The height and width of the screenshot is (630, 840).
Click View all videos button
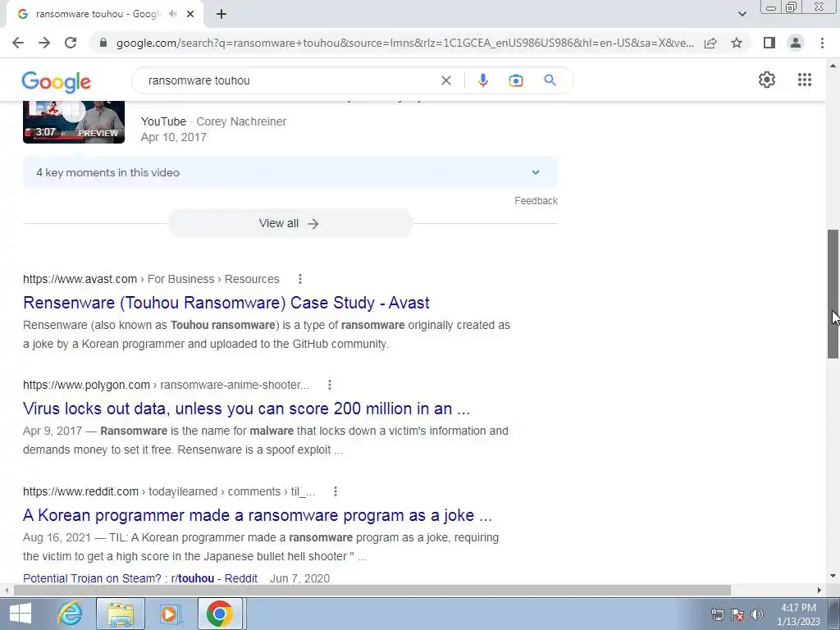(290, 223)
